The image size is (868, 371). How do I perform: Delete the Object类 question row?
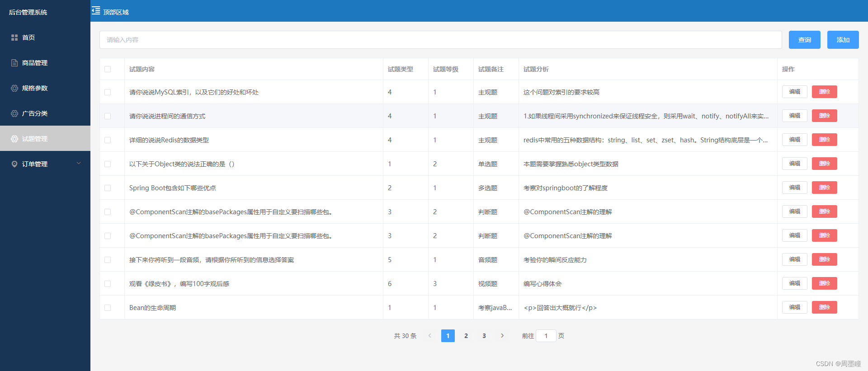(825, 164)
